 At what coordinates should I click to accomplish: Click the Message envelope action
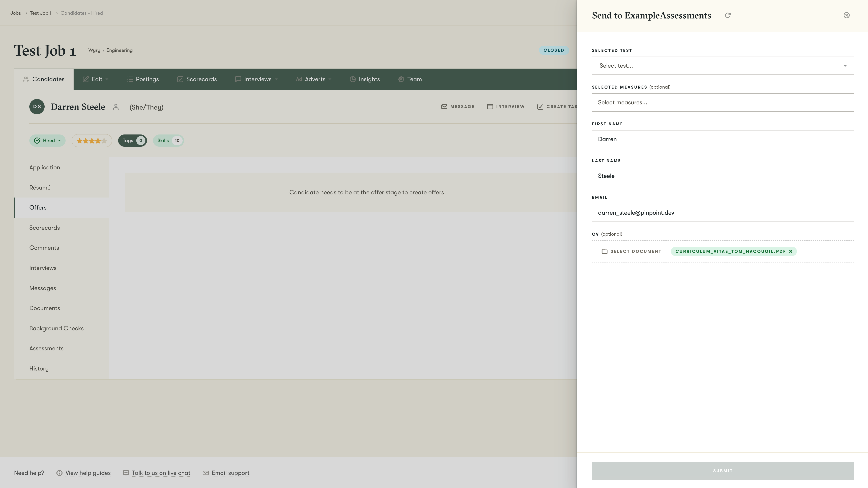458,107
